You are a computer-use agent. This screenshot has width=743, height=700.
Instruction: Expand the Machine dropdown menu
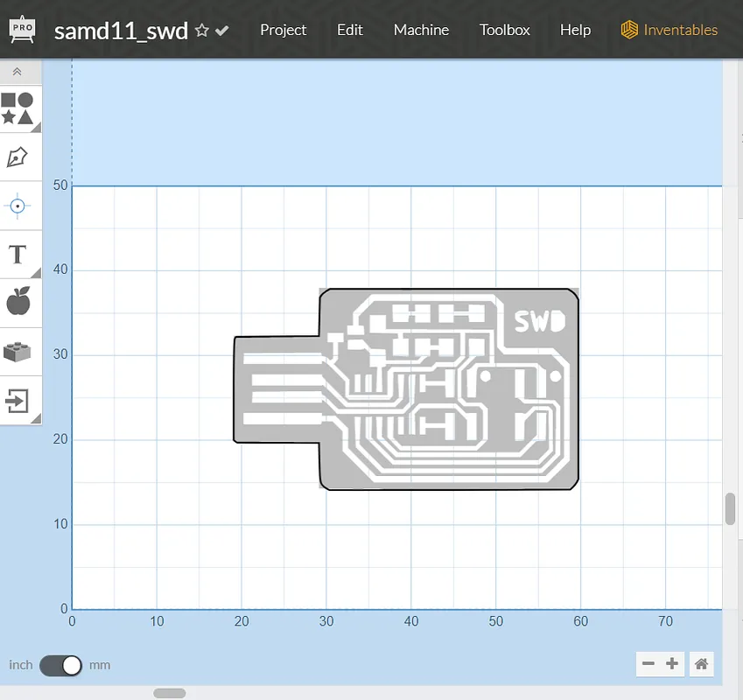click(421, 30)
